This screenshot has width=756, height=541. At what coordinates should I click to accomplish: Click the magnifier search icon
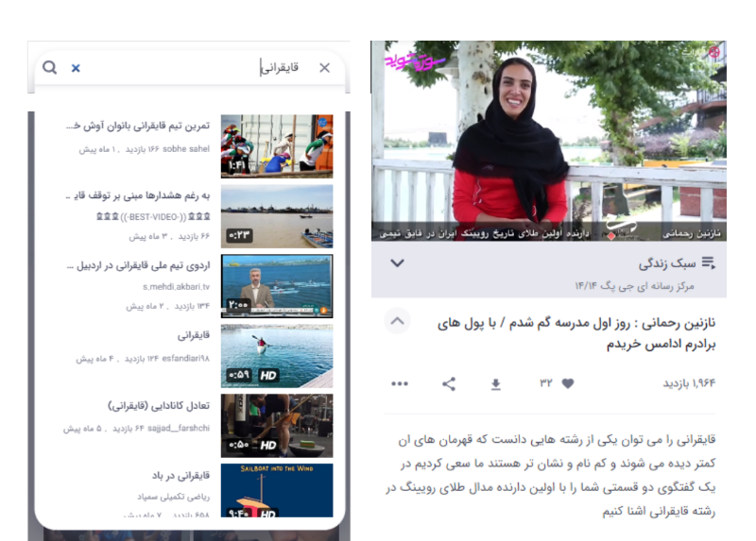50,68
